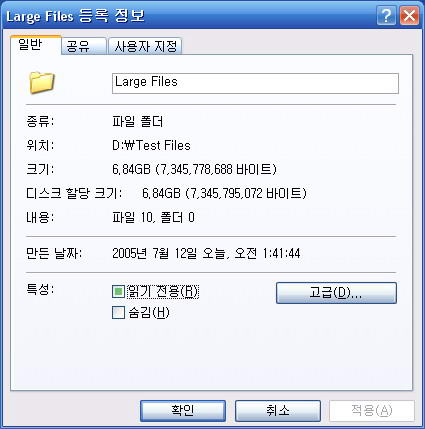Click the 7,345,778,688 바이트 size value
The height and width of the screenshot is (429, 425).
pos(216,169)
